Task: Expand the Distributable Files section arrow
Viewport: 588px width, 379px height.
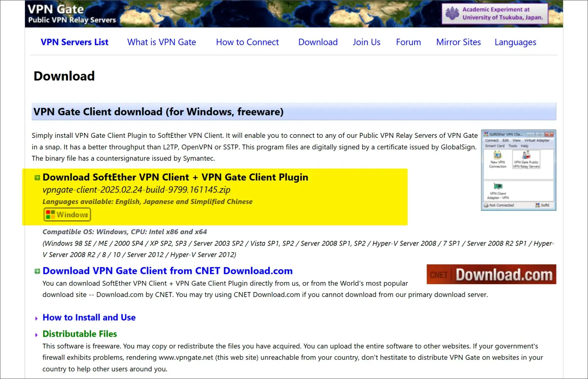Action: (x=36, y=335)
